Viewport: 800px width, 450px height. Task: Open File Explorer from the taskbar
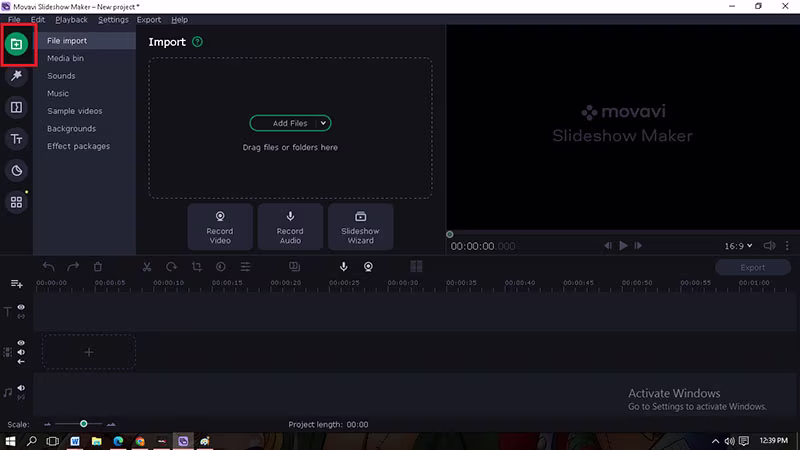coord(96,441)
